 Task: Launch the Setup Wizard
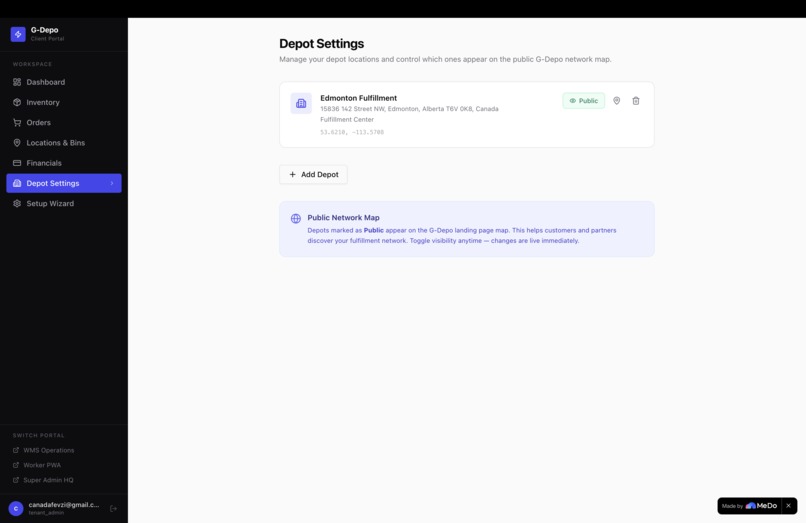(64, 204)
